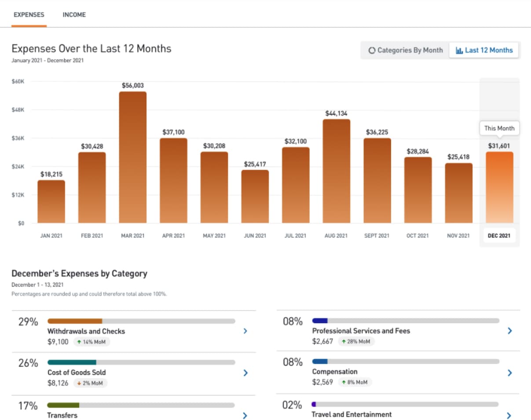Switch to the Expenses tab
Viewport: 531px width, 420px height.
(x=29, y=15)
